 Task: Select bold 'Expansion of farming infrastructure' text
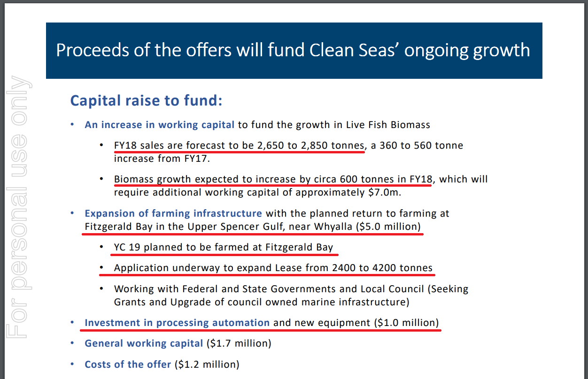(173, 213)
